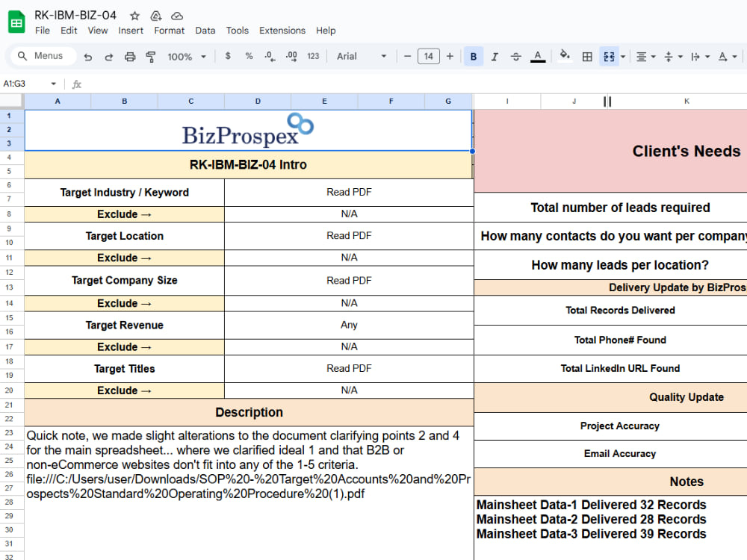Viewport: 747px width, 560px height.
Task: Select column A header
Action: (x=58, y=101)
